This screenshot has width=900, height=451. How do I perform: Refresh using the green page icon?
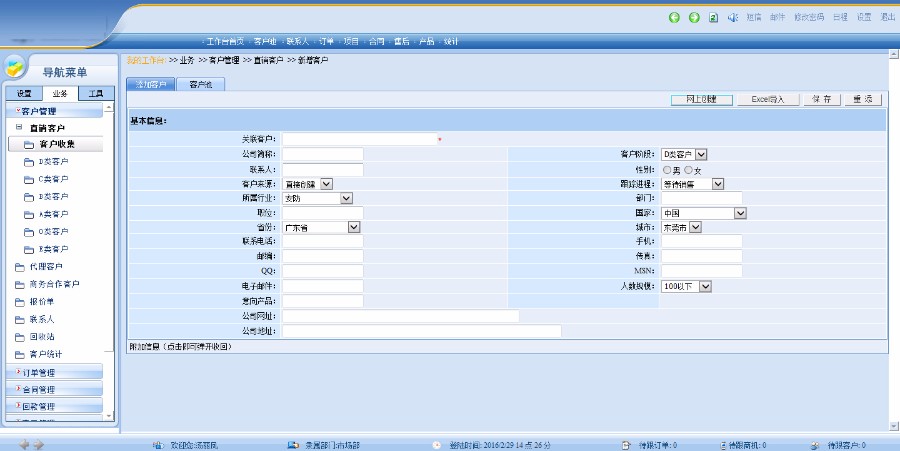(x=713, y=17)
